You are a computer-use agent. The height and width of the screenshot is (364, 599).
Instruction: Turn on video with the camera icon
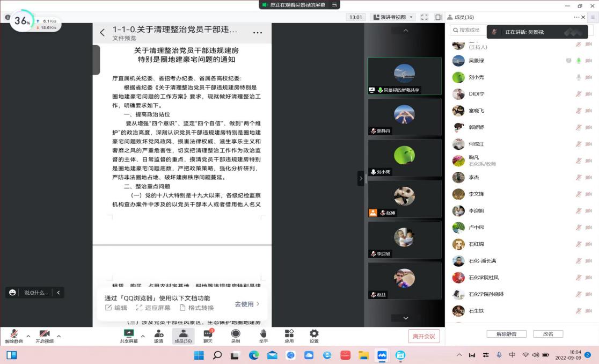pyautogui.click(x=45, y=336)
